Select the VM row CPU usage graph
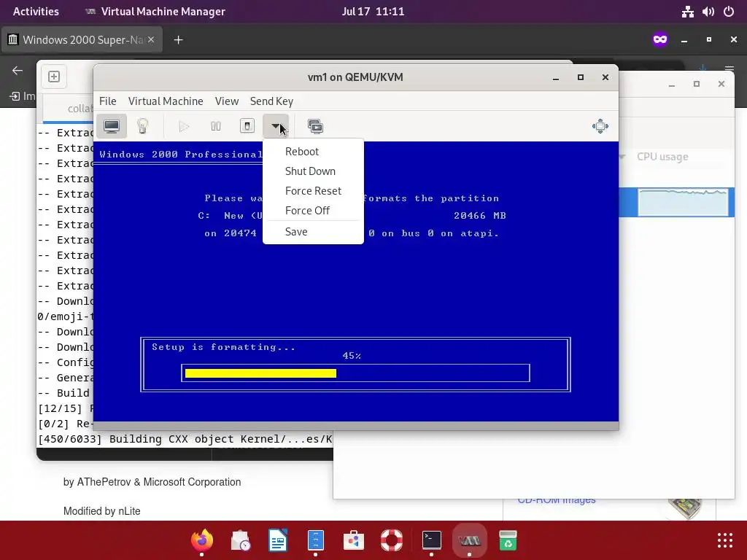This screenshot has height=560, width=747. (683, 203)
